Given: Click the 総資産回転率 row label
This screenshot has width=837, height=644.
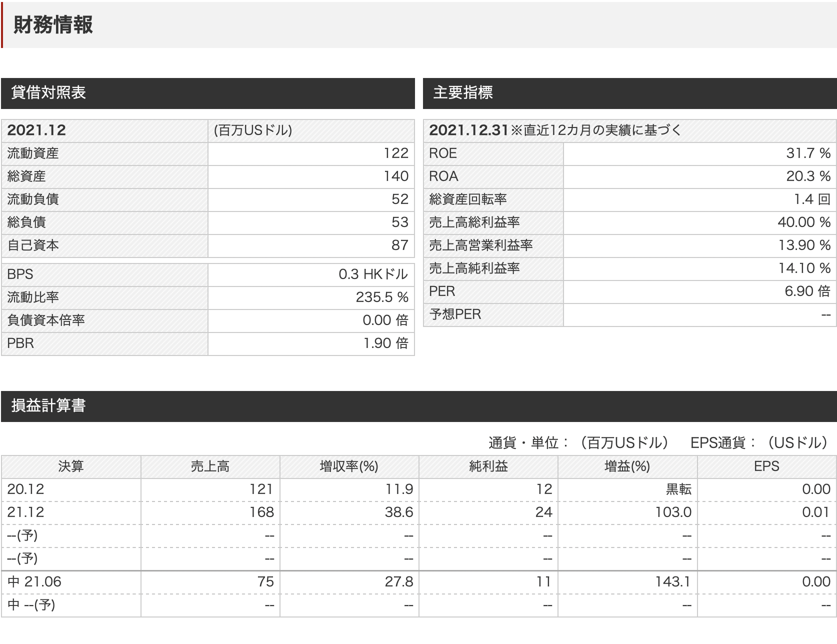Looking at the screenshot, I should point(493,199).
